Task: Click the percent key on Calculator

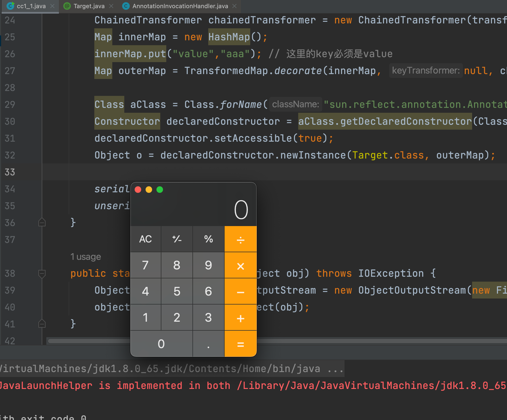Action: coord(209,239)
